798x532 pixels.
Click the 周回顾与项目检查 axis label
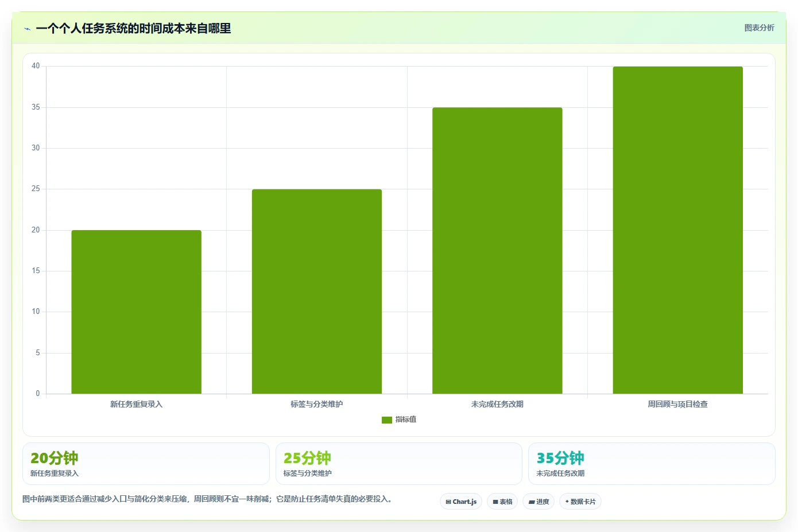tap(678, 404)
